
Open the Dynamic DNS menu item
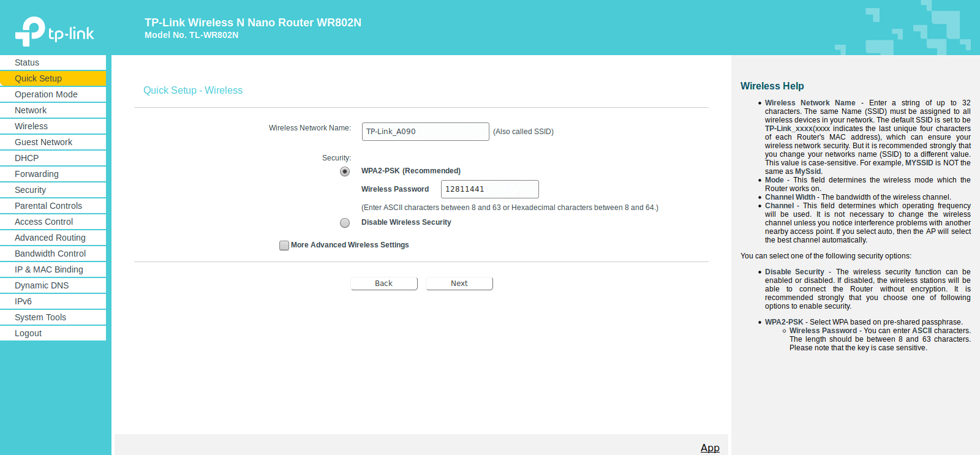point(53,285)
